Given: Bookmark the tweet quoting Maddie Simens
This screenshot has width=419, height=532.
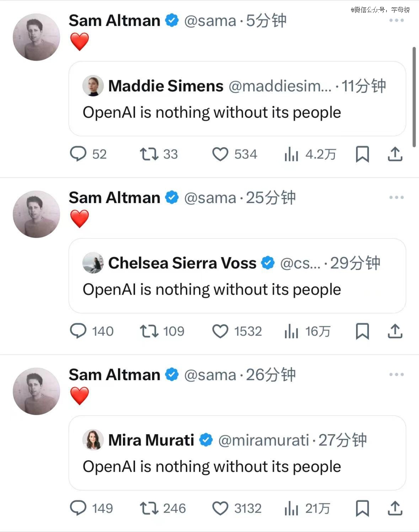Looking at the screenshot, I should pyautogui.click(x=362, y=154).
